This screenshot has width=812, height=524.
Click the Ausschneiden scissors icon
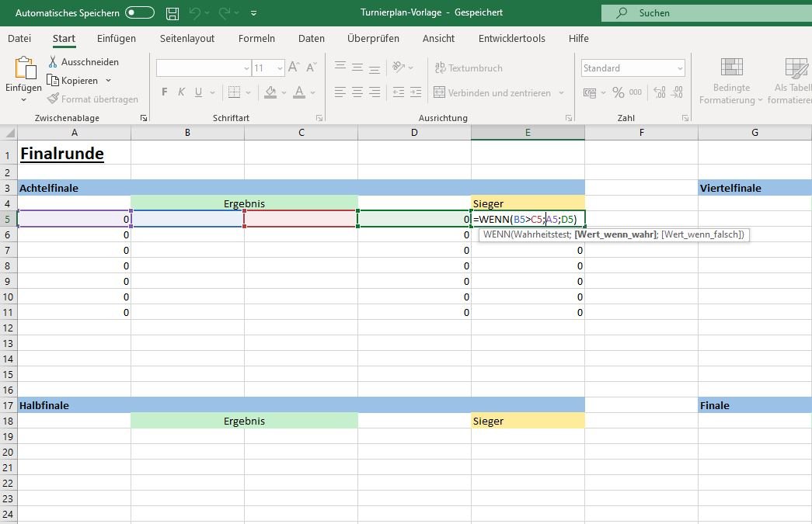(x=53, y=61)
